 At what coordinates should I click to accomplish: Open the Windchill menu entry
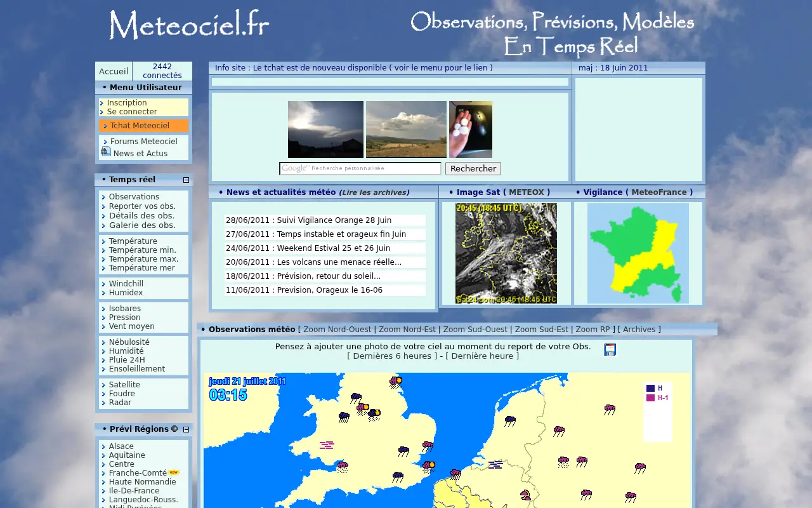[x=126, y=284]
